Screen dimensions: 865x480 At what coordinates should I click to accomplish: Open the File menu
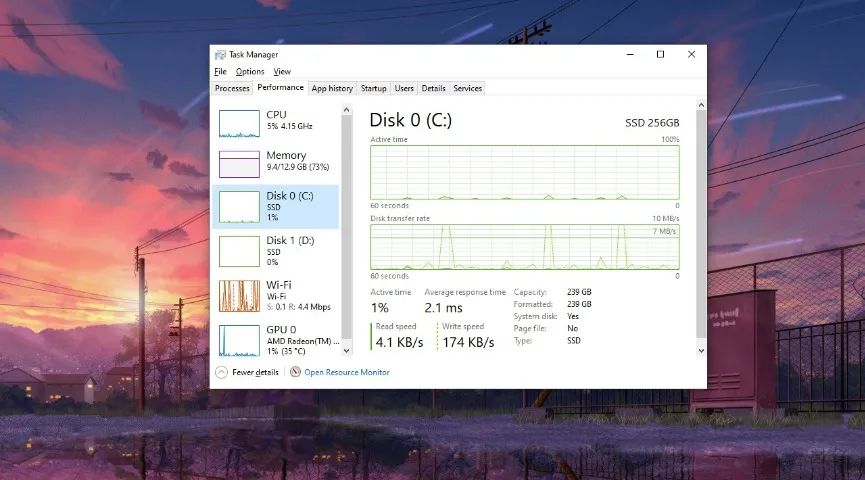pyautogui.click(x=220, y=71)
